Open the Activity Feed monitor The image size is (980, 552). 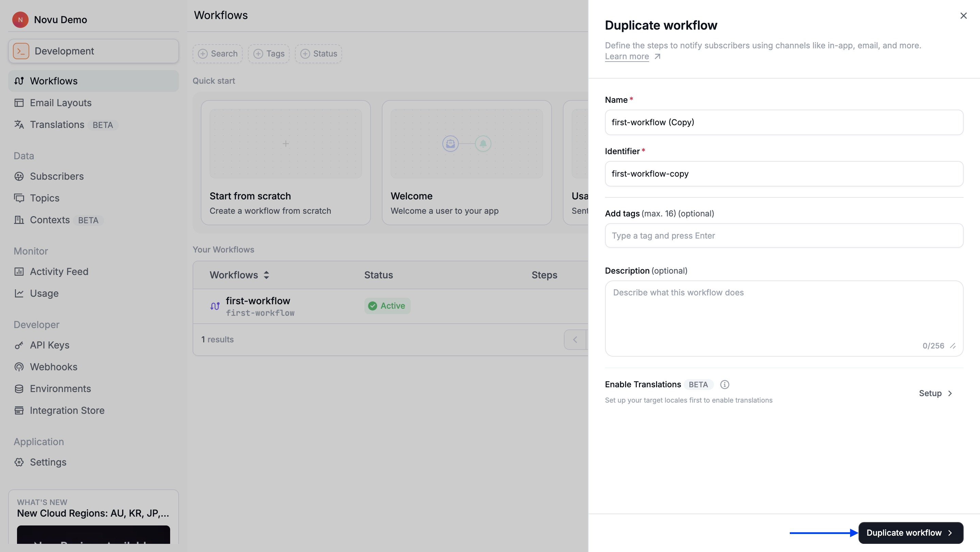[x=59, y=271]
